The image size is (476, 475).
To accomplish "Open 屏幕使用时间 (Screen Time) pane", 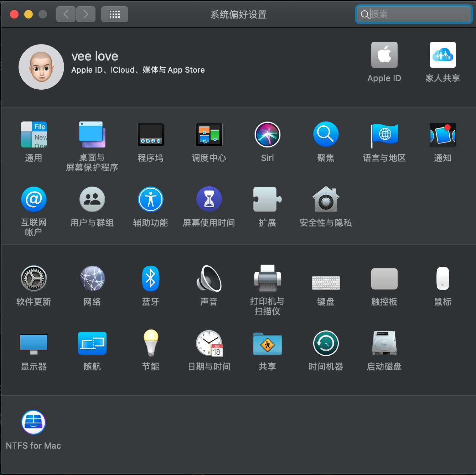I will (209, 199).
